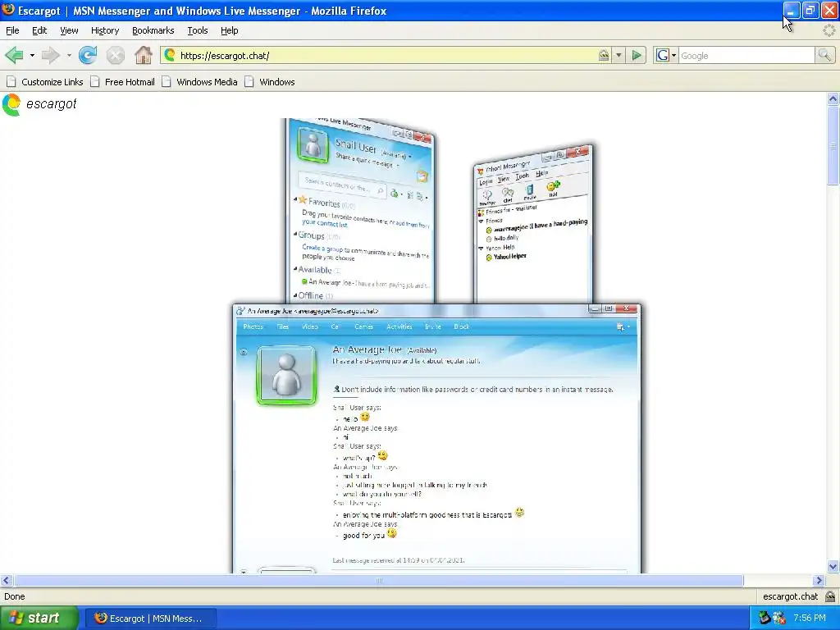
Task: Click the second system tray icon
Action: [779, 618]
